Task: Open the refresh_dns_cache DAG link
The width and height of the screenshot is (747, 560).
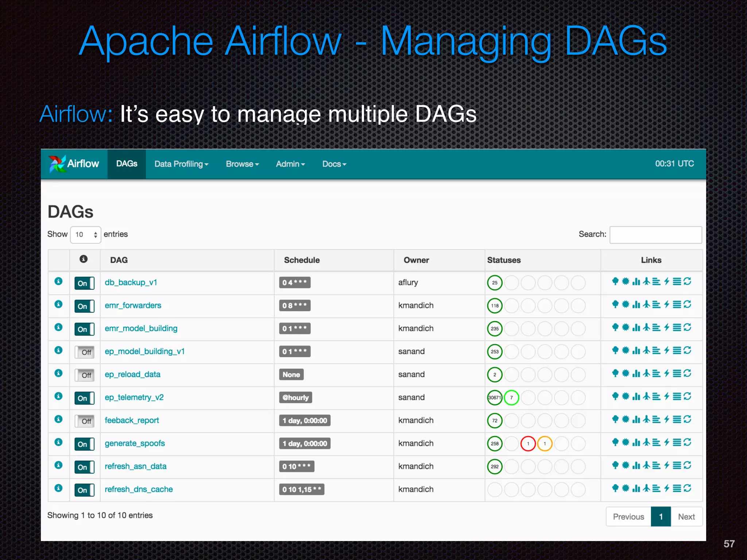Action: click(x=139, y=489)
